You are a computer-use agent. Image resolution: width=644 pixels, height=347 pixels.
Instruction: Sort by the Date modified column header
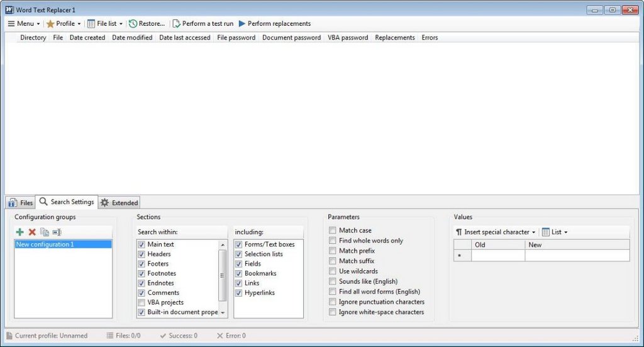[x=132, y=37]
